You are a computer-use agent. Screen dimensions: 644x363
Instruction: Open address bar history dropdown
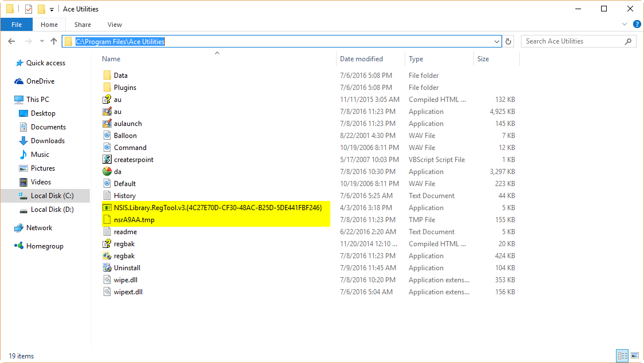(497, 41)
